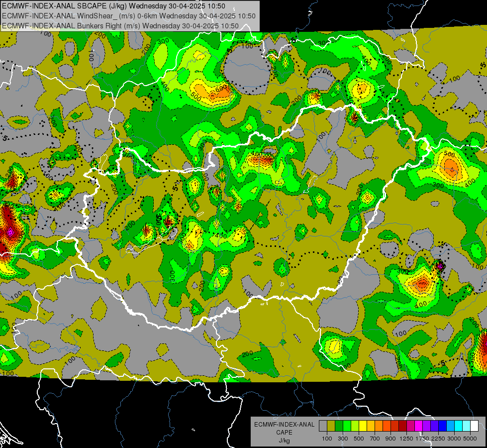Click the bright green legend swatch

pyautogui.click(x=347, y=426)
